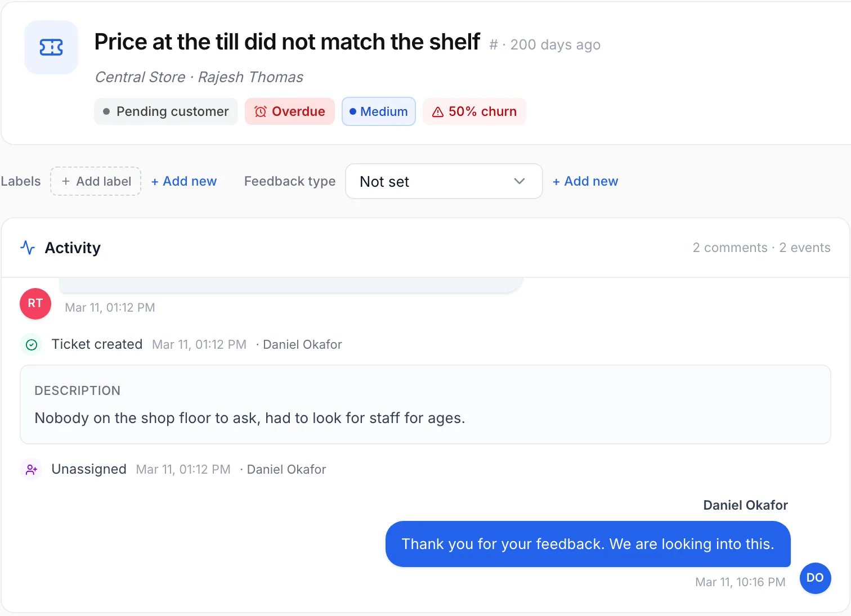
Task: Click the blue ticket icon beside the title
Action: click(x=51, y=47)
